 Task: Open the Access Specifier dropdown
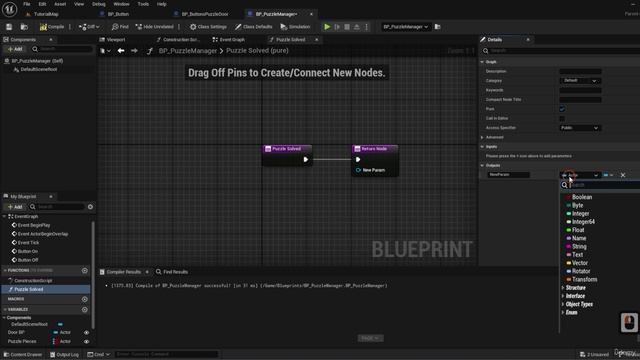pos(580,128)
